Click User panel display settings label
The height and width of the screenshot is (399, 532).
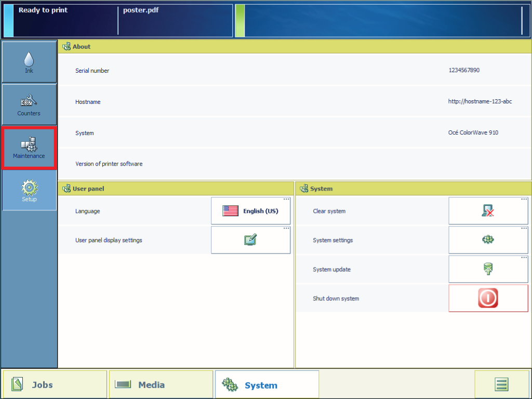[x=109, y=240]
